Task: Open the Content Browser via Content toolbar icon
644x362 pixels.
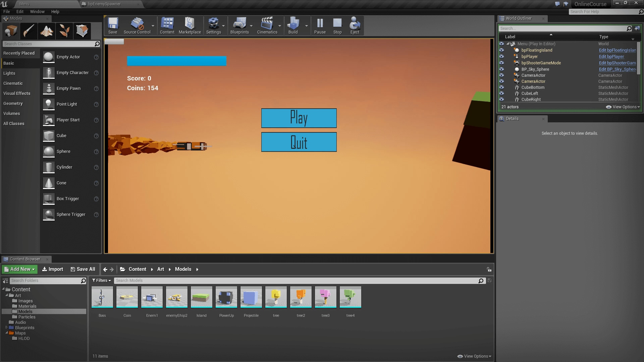Action: click(167, 25)
